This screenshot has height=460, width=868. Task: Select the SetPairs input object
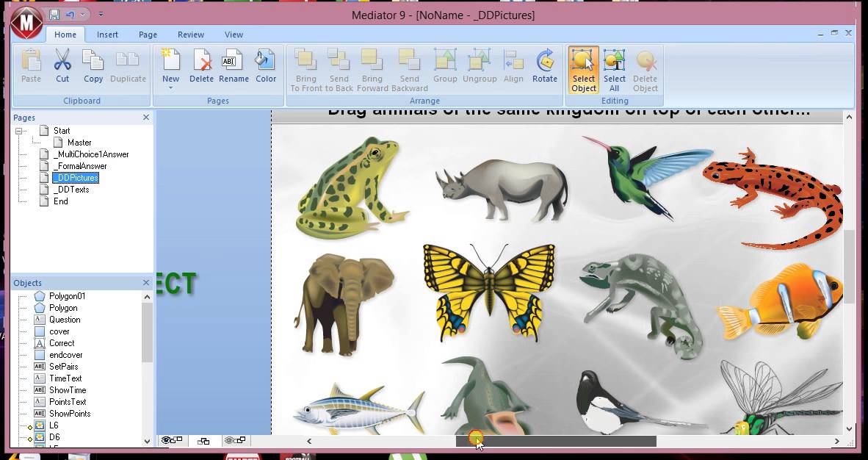pyautogui.click(x=64, y=367)
